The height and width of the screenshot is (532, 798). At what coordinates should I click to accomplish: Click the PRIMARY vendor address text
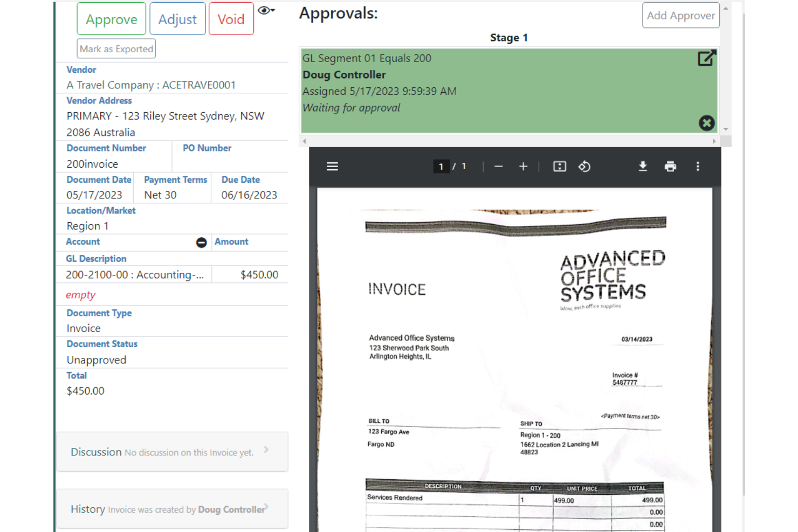tap(165, 124)
